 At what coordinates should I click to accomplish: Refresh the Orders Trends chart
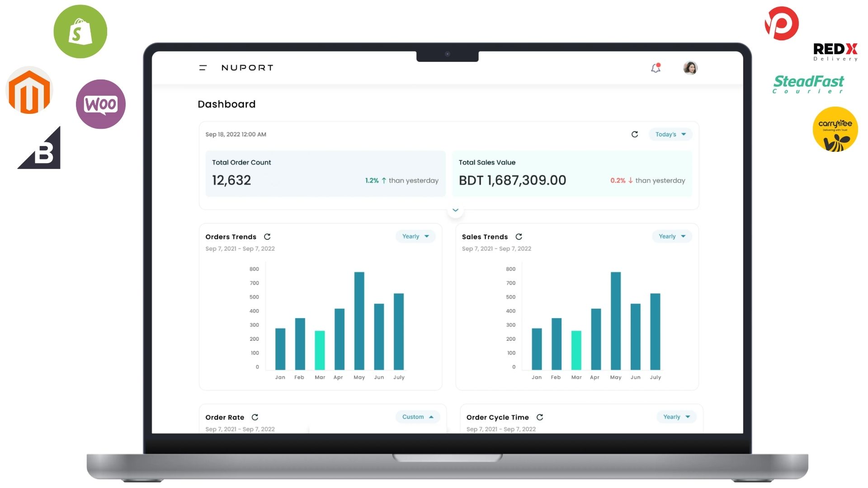pos(267,236)
